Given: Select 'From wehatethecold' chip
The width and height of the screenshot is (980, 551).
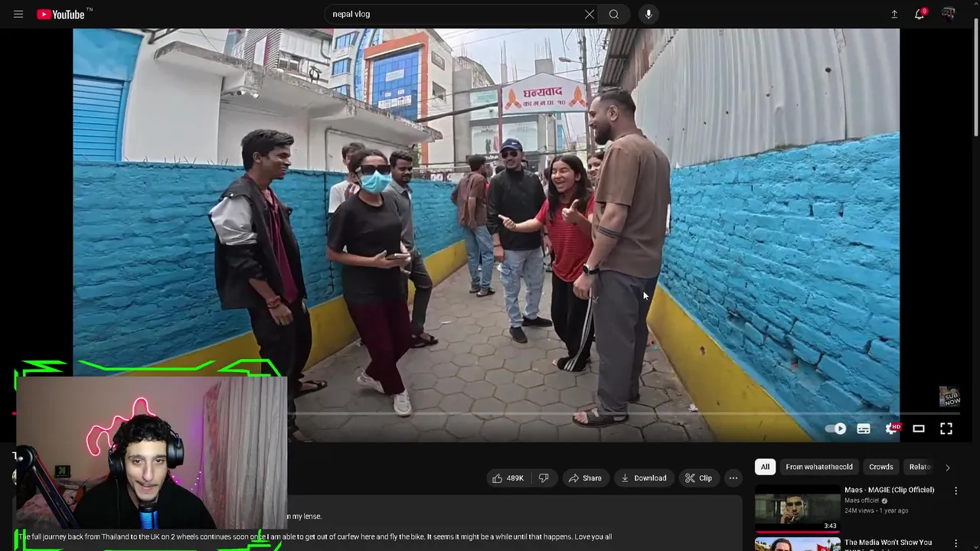Looking at the screenshot, I should [x=818, y=467].
